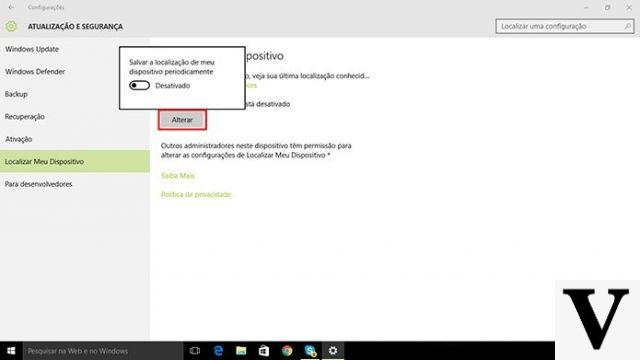Click the ATUALIZAÇÃO E SEGURANÇA heading
Viewport: 640px width, 360px height.
pyautogui.click(x=75, y=27)
